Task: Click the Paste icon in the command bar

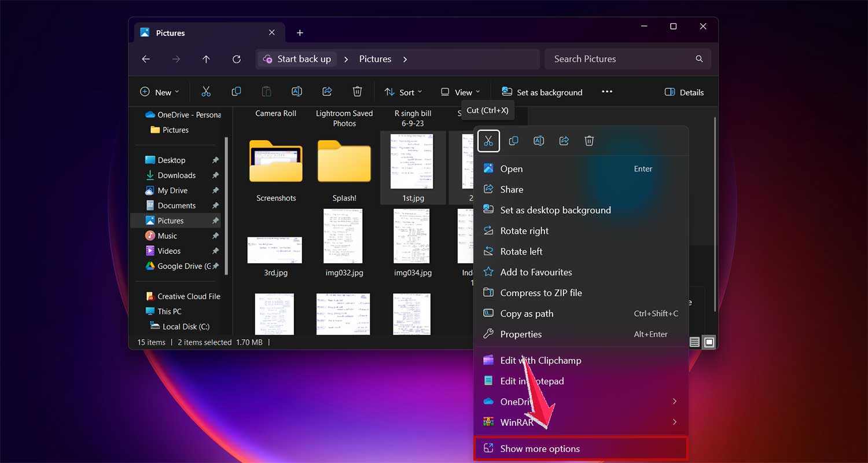Action: tap(266, 91)
